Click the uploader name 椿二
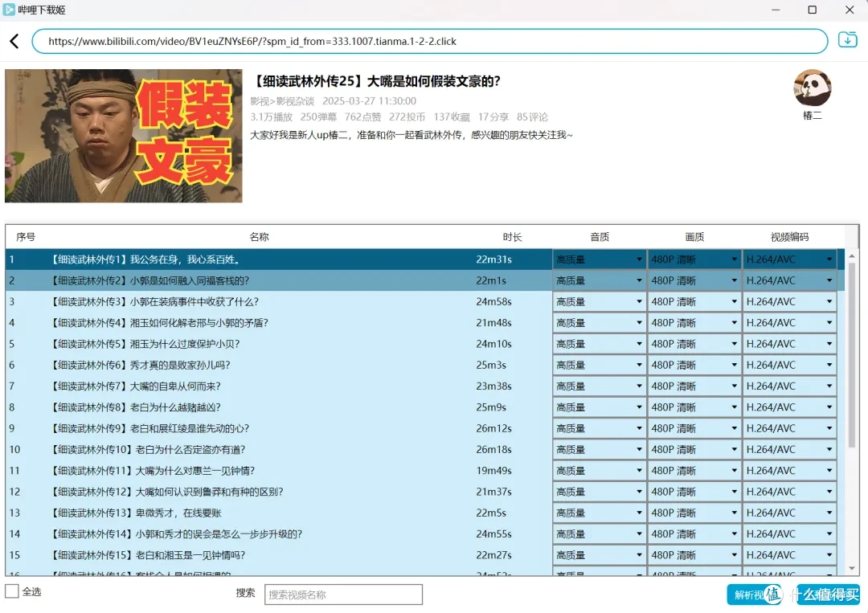This screenshot has width=868, height=613. (812, 116)
